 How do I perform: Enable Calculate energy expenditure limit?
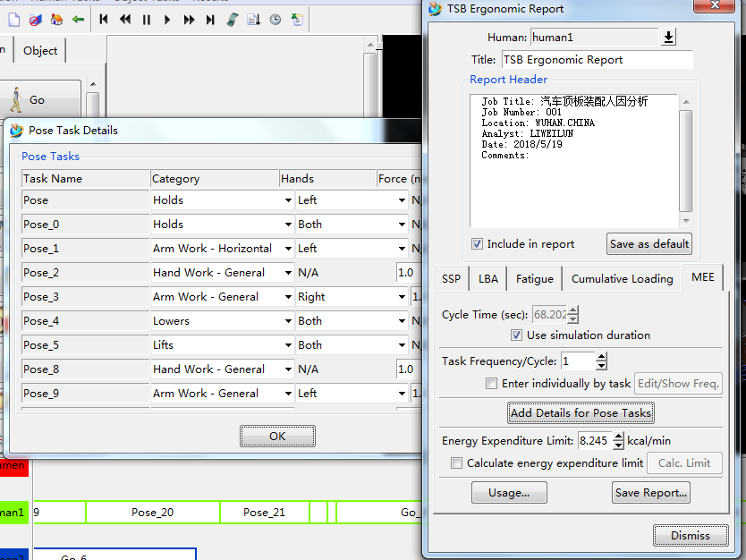tap(457, 463)
